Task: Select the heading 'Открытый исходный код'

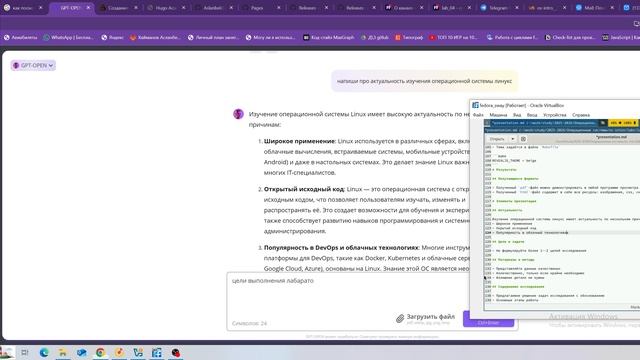Action: 304,189
